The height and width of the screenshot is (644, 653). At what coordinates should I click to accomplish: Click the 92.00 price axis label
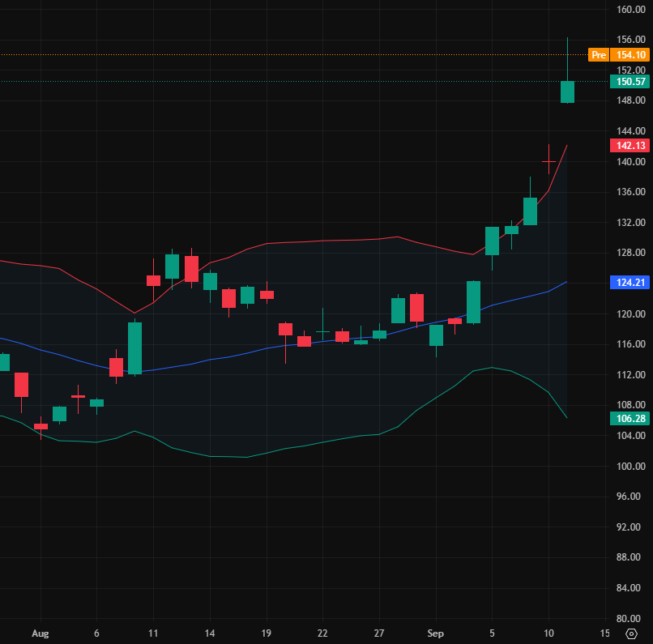click(629, 527)
